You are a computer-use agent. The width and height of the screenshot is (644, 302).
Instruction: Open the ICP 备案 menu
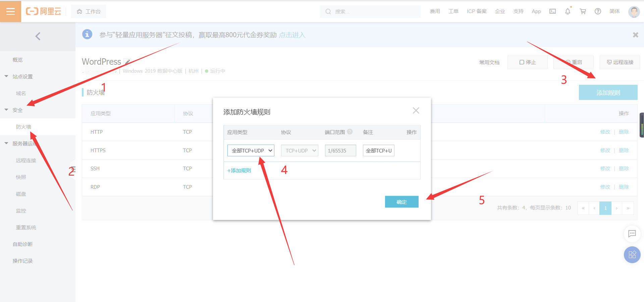(477, 11)
